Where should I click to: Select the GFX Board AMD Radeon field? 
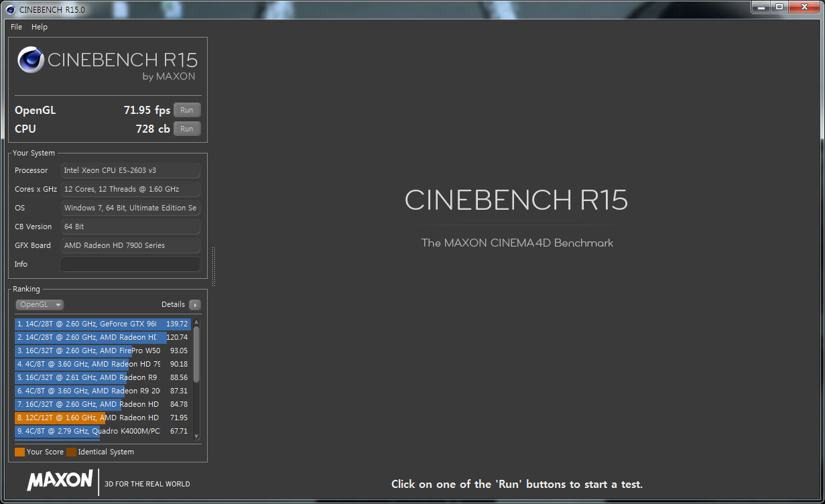(x=131, y=245)
